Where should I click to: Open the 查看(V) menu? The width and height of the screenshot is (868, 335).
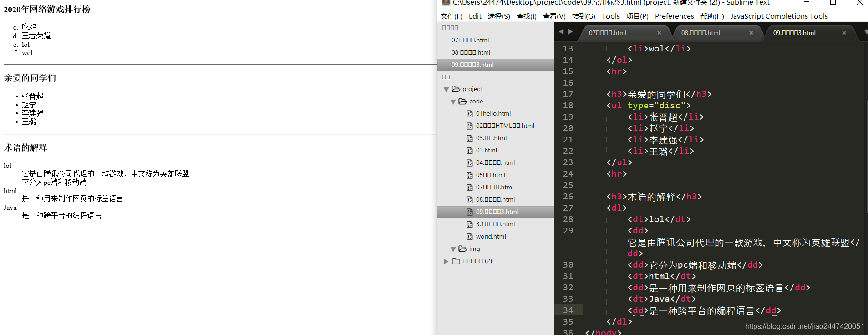click(554, 16)
